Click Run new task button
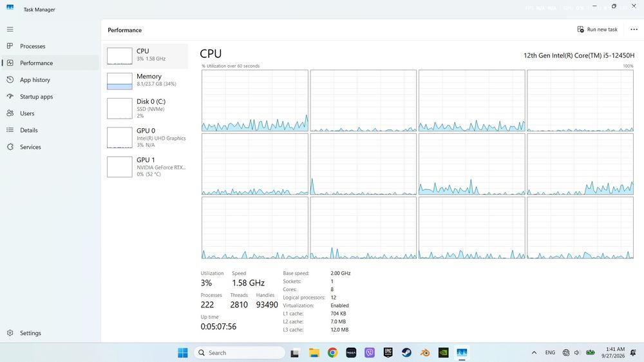The width and height of the screenshot is (644, 362). [x=597, y=29]
